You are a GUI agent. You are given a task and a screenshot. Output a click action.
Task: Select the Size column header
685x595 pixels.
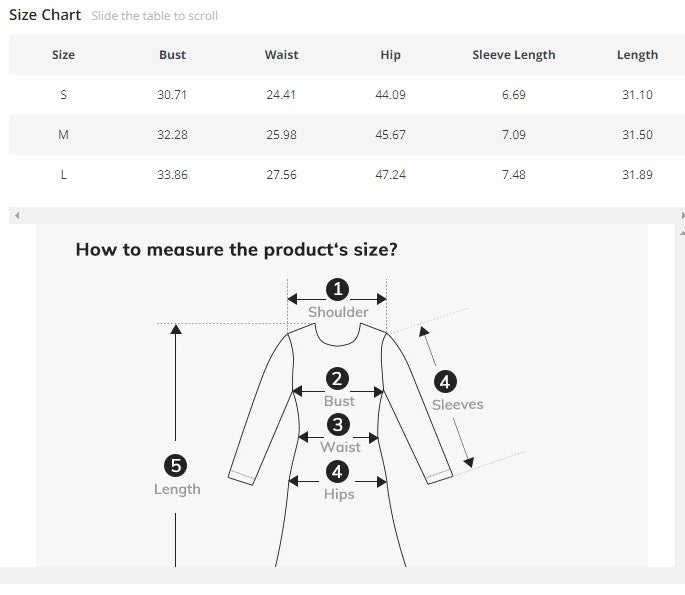(63, 55)
